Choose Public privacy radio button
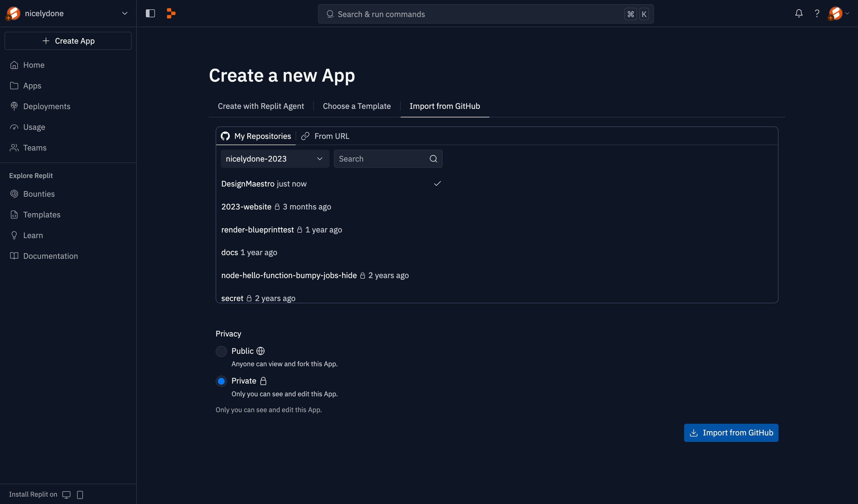The image size is (858, 504). 221,351
